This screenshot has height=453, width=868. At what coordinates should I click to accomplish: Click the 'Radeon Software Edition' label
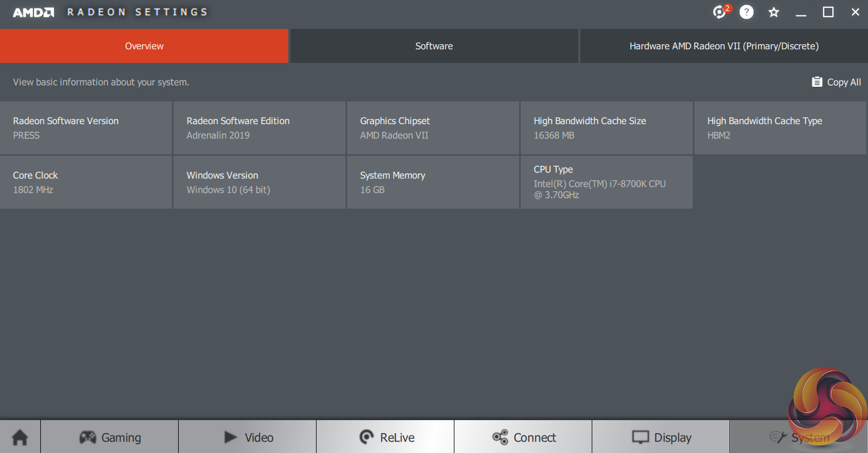[x=238, y=121]
